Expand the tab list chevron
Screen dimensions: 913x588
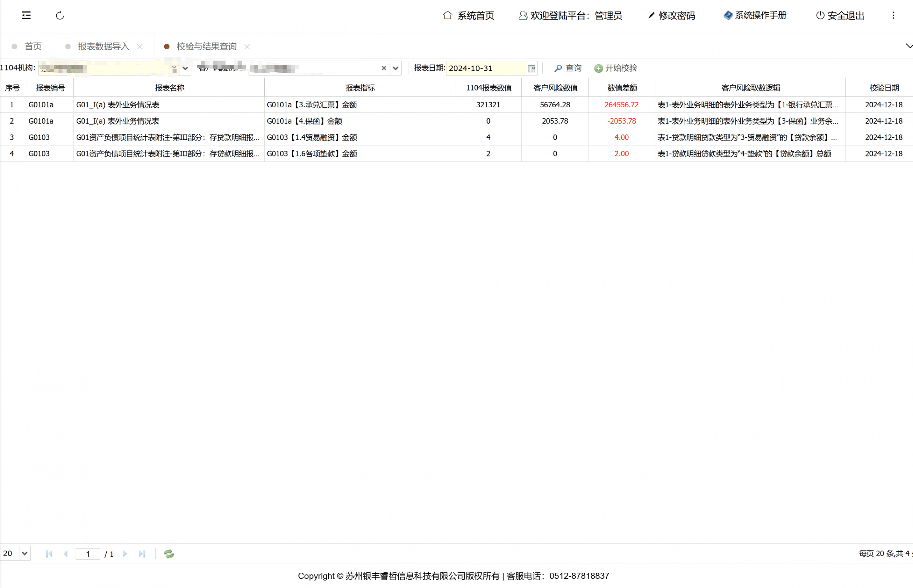click(909, 46)
